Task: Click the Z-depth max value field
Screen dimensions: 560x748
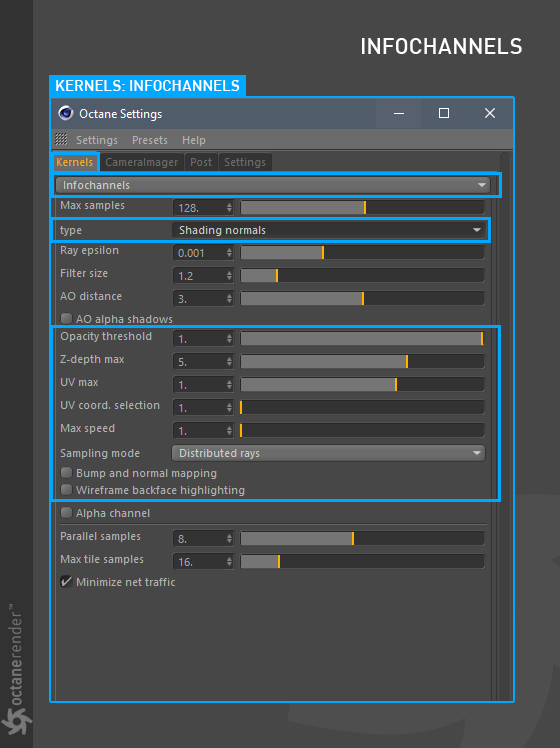Action: pos(199,362)
